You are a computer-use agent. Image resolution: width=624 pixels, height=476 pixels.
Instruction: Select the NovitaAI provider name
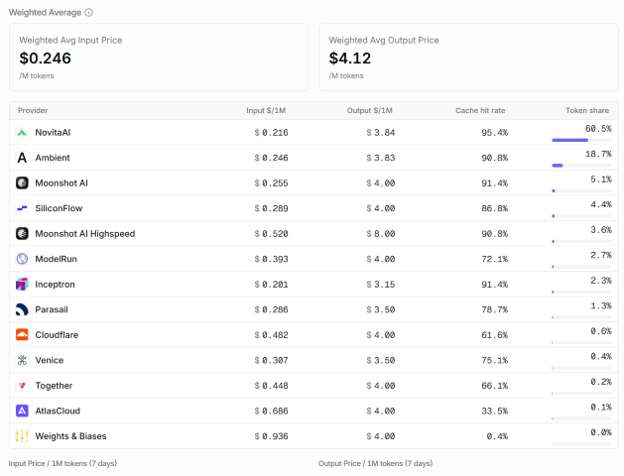click(x=53, y=133)
